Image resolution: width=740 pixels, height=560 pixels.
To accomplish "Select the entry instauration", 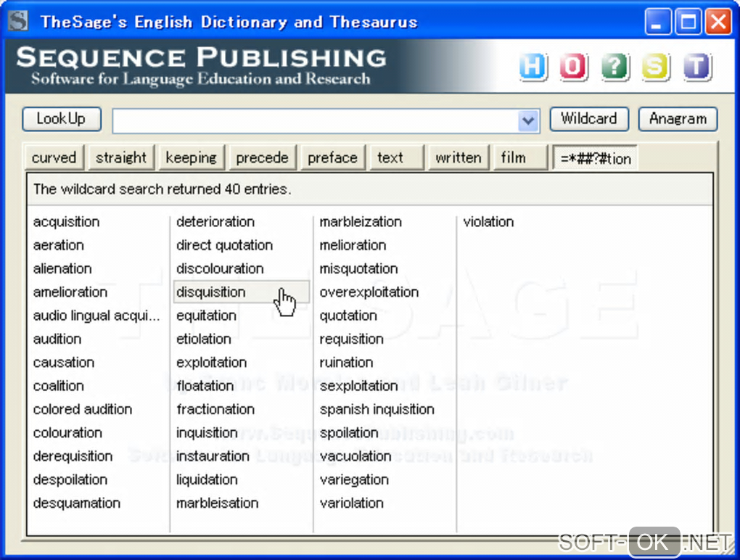I will click(x=213, y=456).
